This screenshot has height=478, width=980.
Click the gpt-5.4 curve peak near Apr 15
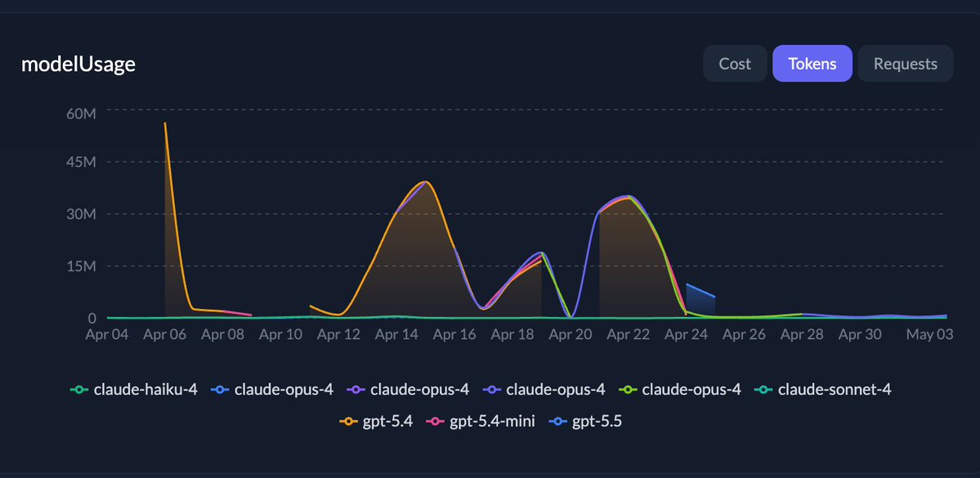pos(426,182)
